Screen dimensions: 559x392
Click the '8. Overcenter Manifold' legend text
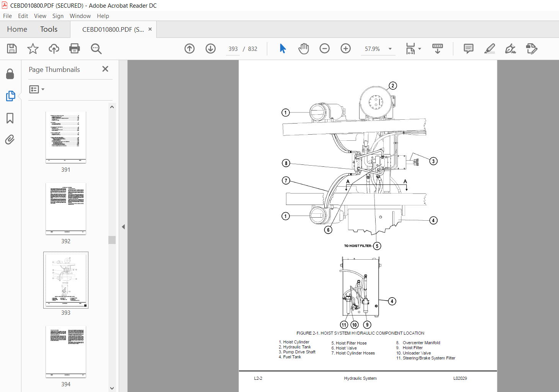pyautogui.click(x=418, y=343)
